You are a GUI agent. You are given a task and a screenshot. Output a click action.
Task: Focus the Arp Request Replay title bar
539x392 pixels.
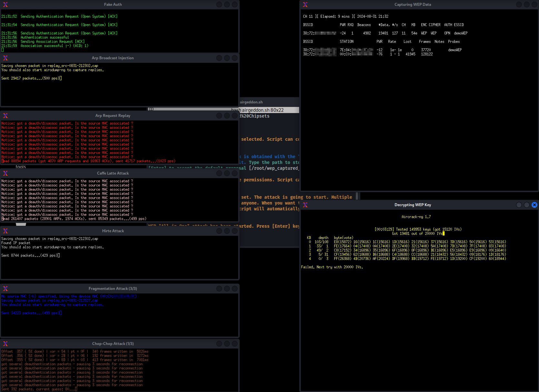click(x=113, y=116)
